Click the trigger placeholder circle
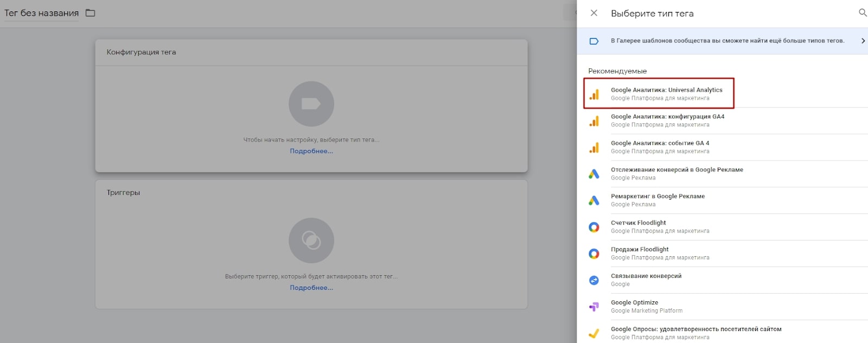 [311, 240]
